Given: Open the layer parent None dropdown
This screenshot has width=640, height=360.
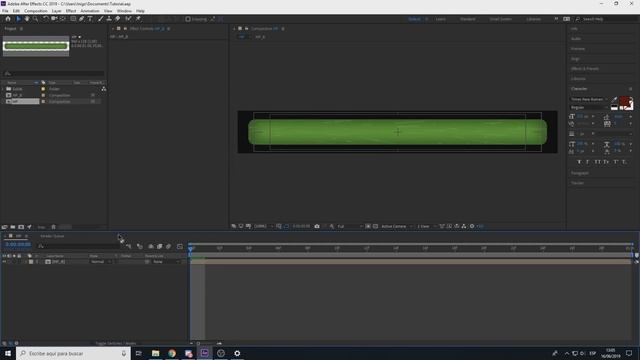Looking at the screenshot, I should pos(166,262).
